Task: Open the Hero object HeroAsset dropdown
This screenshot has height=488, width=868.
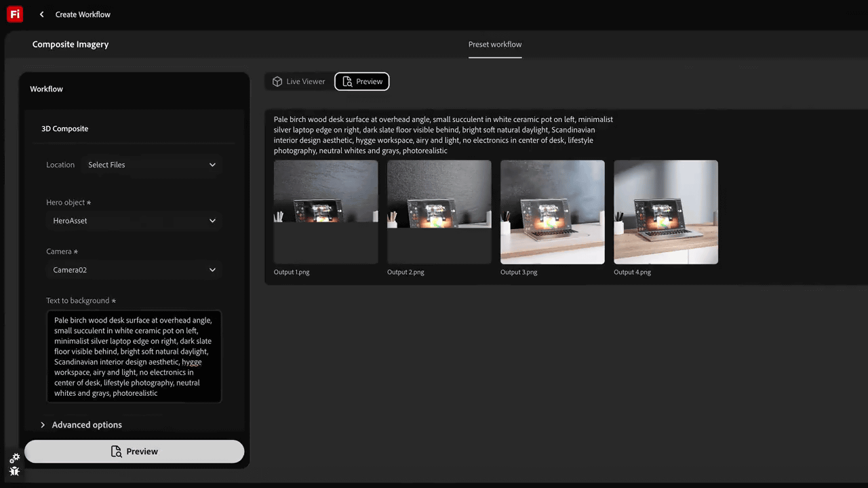Action: coord(134,221)
